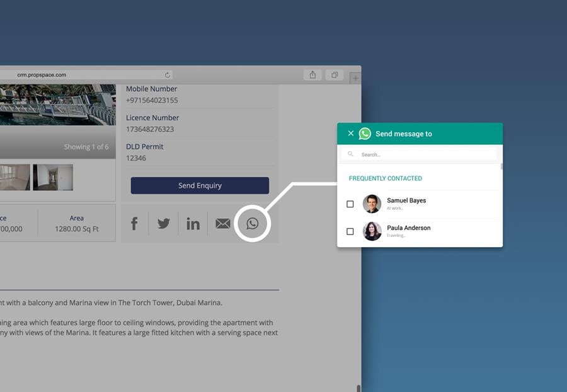Click the Area value 1280.00 Sq Ft
This screenshot has width=567, height=392.
[x=77, y=229]
